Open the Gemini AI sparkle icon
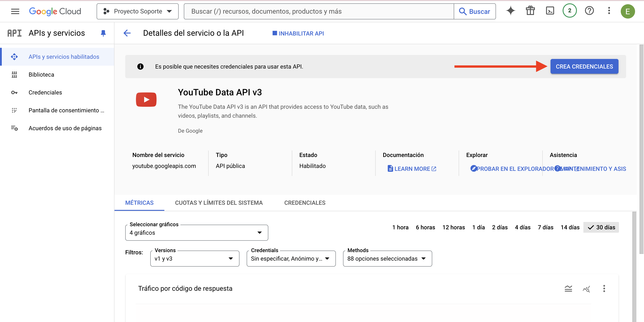The height and width of the screenshot is (322, 644). [x=511, y=11]
